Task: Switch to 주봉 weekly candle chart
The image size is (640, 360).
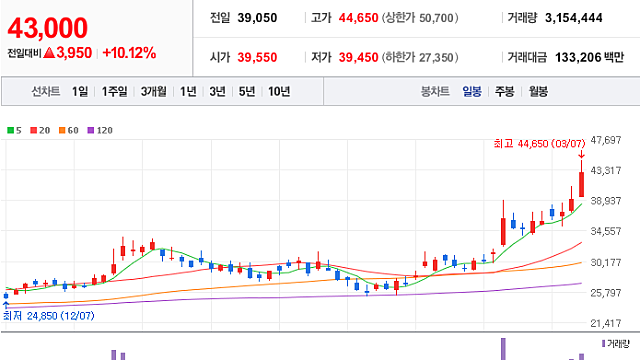Action: (x=504, y=91)
